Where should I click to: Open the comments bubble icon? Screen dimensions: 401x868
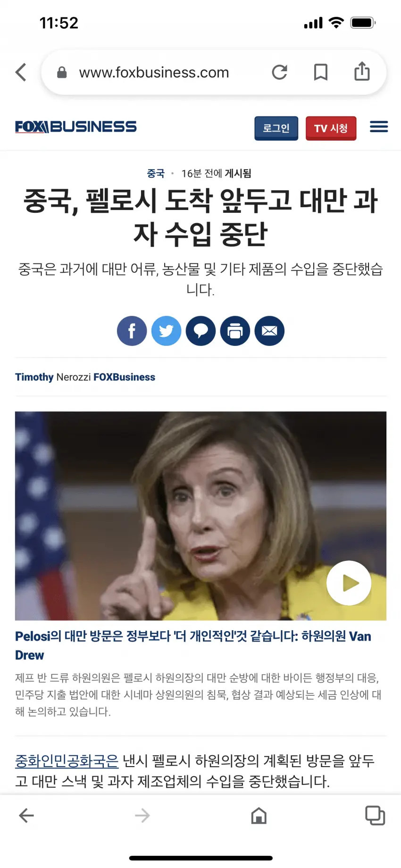(201, 331)
